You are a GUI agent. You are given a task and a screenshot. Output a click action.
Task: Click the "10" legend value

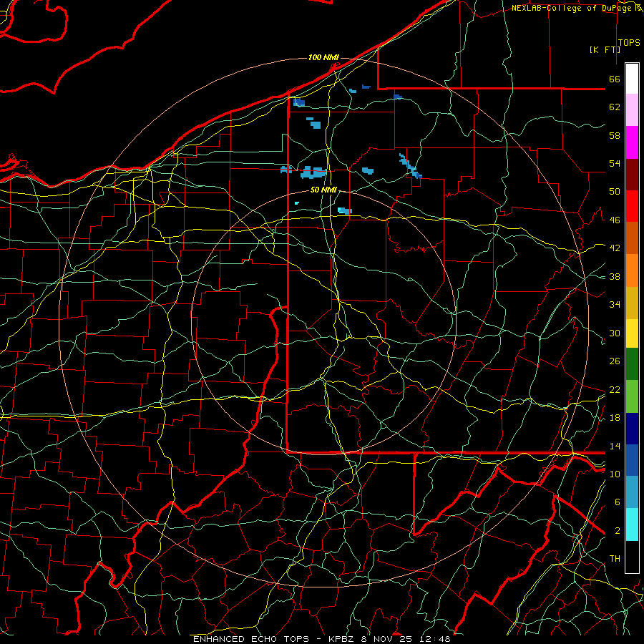click(615, 474)
